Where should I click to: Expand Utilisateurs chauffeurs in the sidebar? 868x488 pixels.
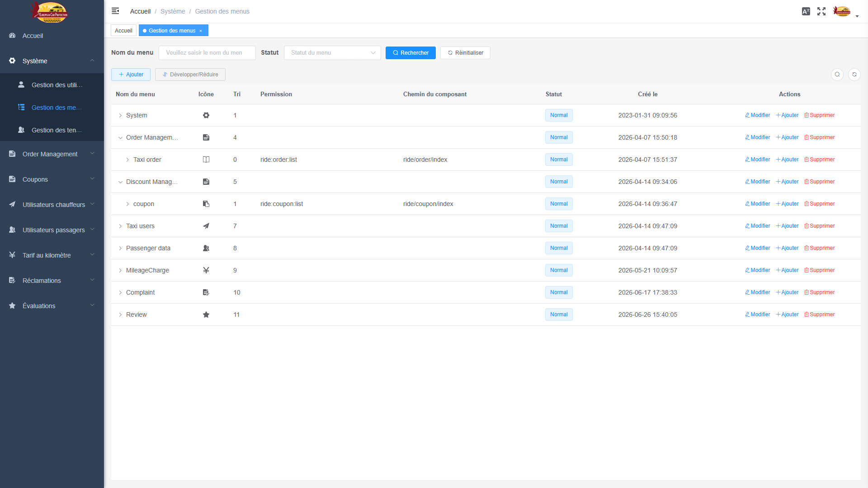pos(52,205)
